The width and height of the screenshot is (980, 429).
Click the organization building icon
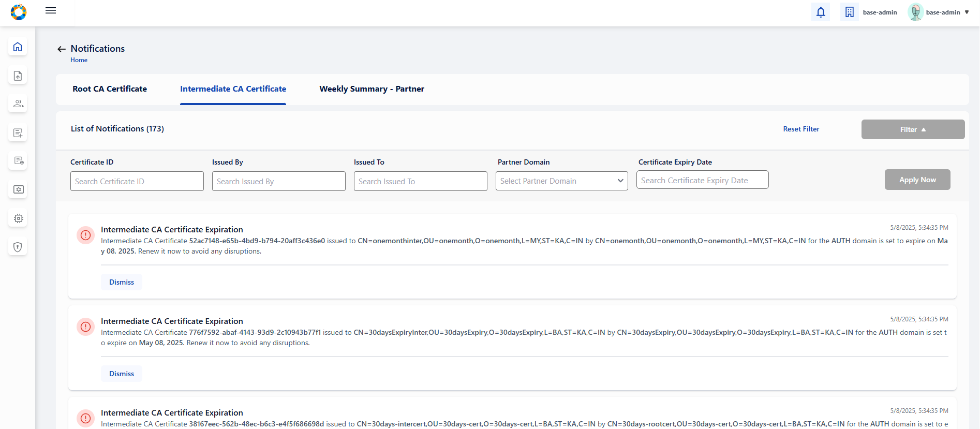(x=850, y=12)
